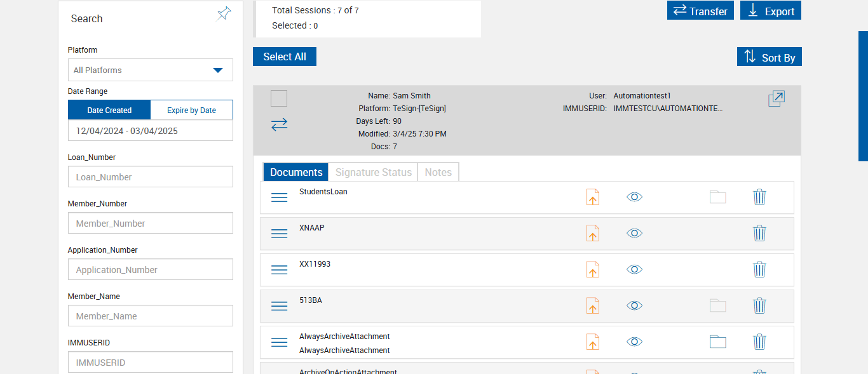The image size is (868, 374).
Task: Upload file for XNAAP document
Action: [592, 234]
